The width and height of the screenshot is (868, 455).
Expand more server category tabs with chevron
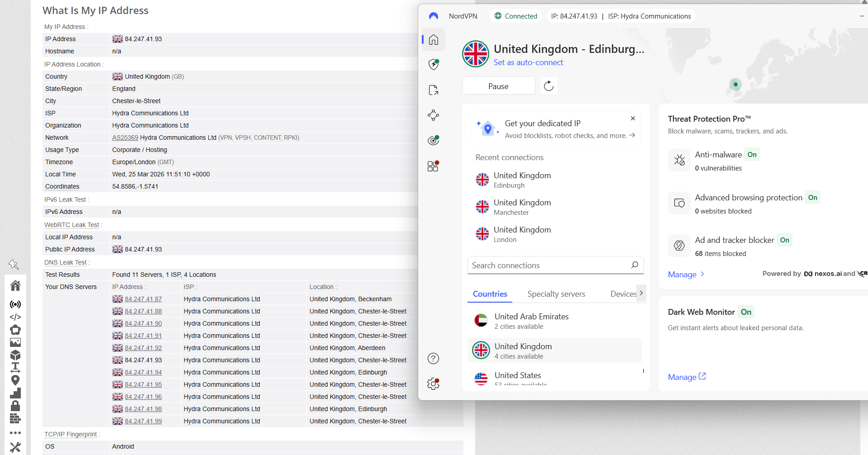(641, 293)
